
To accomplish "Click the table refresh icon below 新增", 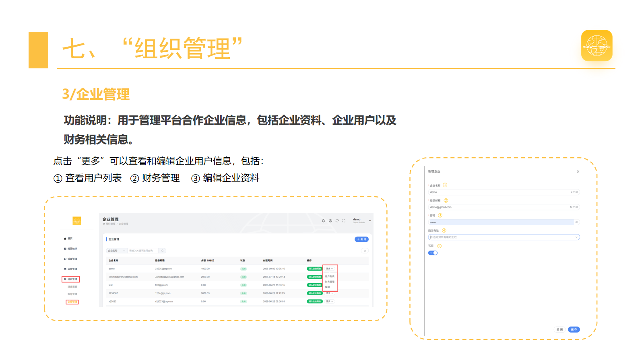I will [365, 251].
